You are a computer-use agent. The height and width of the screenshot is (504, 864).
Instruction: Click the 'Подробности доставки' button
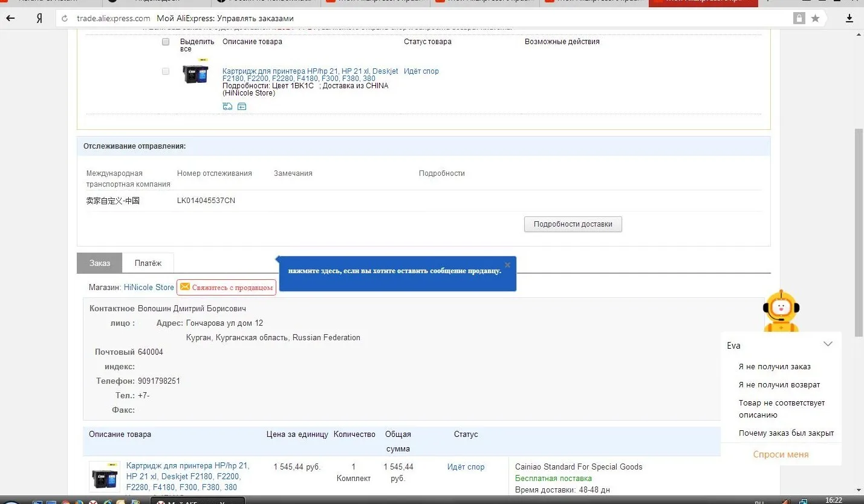(x=573, y=224)
